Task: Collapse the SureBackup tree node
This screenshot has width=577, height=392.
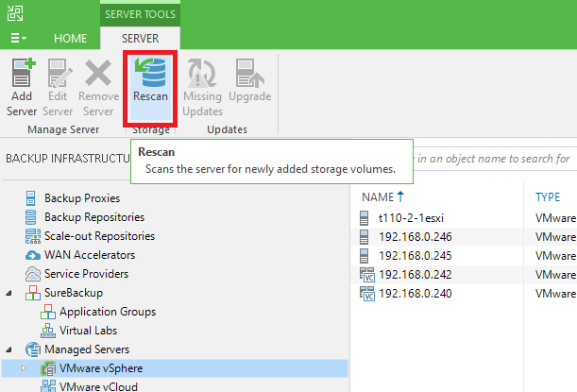Action: 8,294
